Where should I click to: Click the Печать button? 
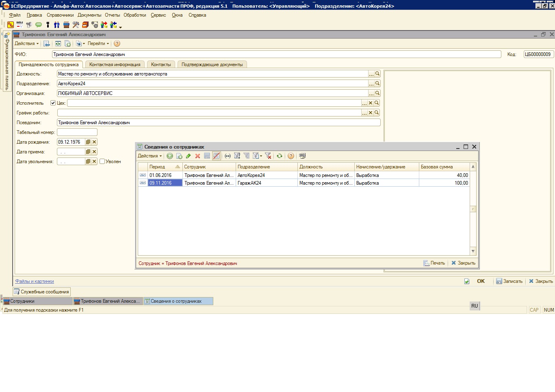[x=434, y=263]
